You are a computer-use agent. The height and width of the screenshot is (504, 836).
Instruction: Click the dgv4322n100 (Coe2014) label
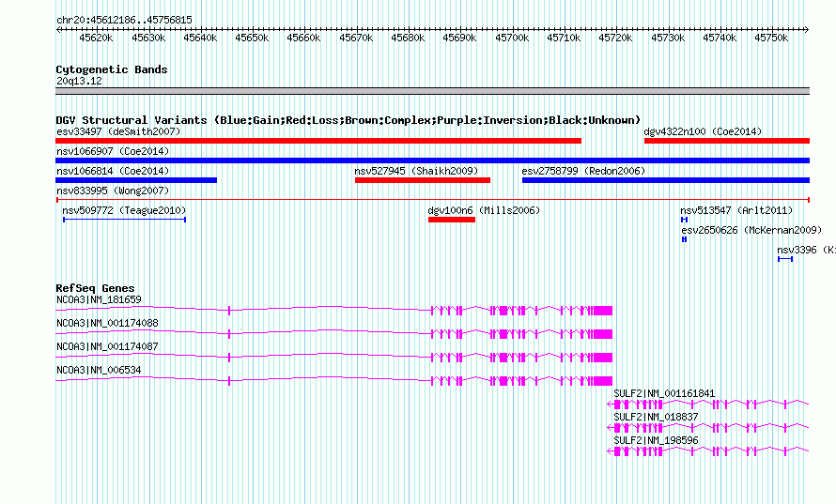(x=703, y=131)
